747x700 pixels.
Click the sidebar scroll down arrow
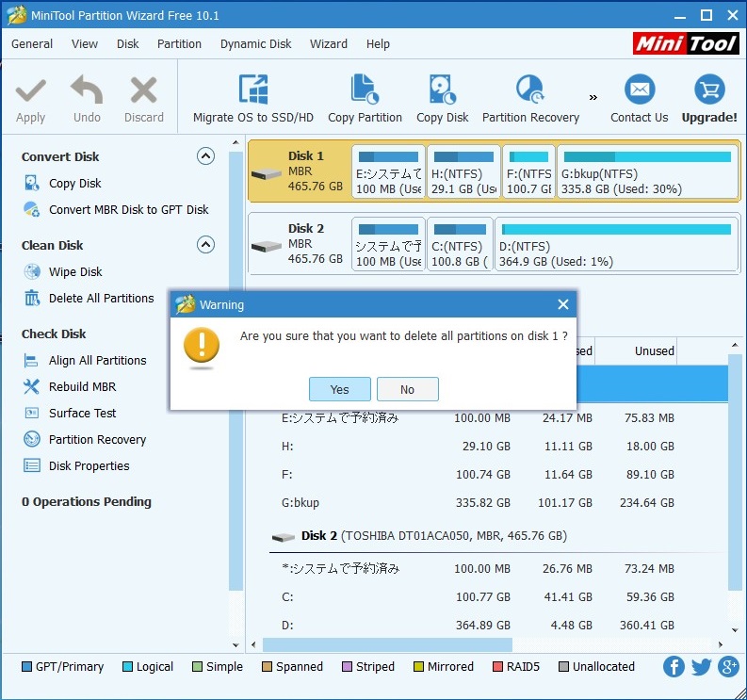click(235, 645)
